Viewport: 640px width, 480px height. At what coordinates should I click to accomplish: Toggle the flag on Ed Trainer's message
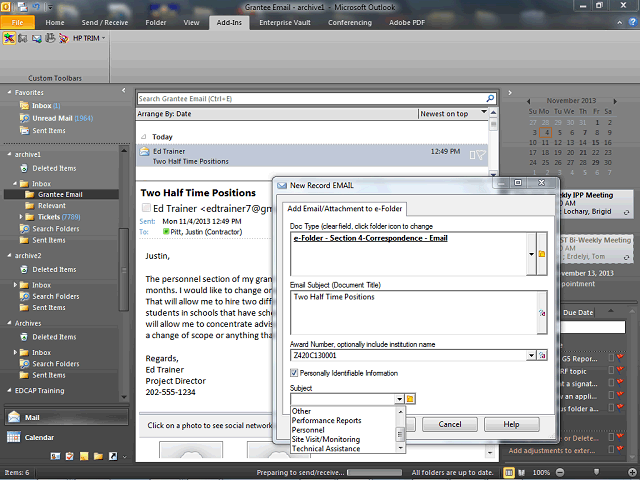[x=481, y=154]
